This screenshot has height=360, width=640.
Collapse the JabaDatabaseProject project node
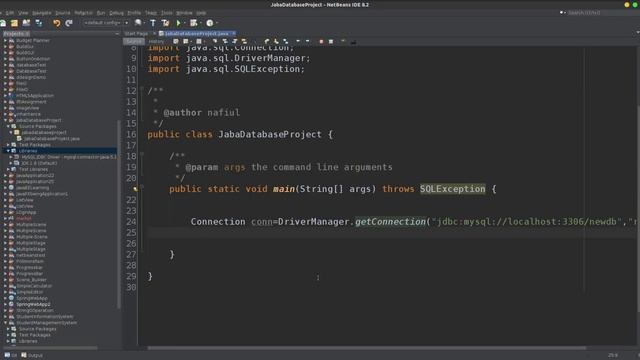(5, 120)
